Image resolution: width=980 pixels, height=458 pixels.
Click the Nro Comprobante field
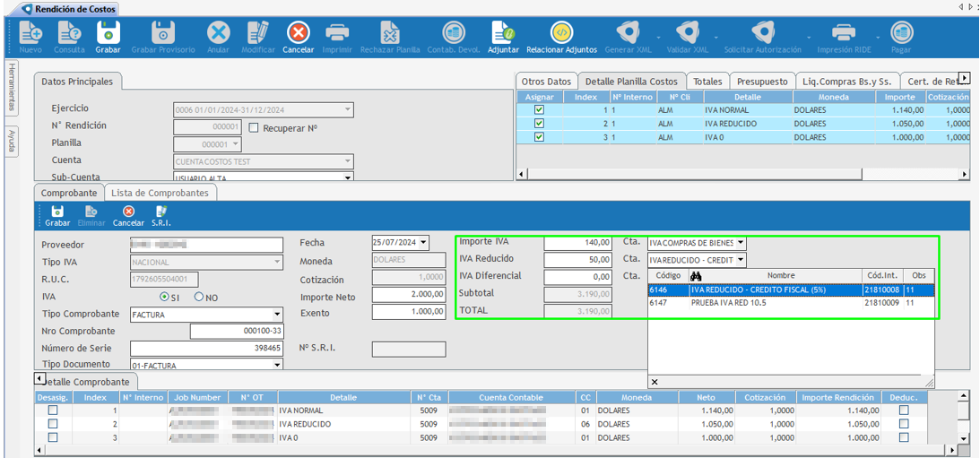coord(236,331)
